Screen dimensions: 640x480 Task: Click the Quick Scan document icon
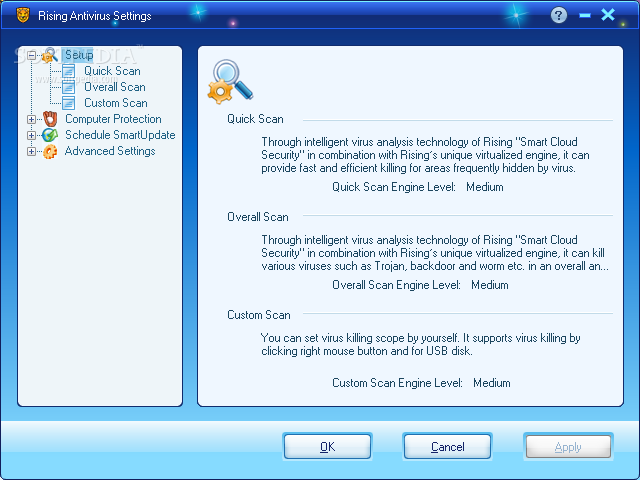pos(68,71)
